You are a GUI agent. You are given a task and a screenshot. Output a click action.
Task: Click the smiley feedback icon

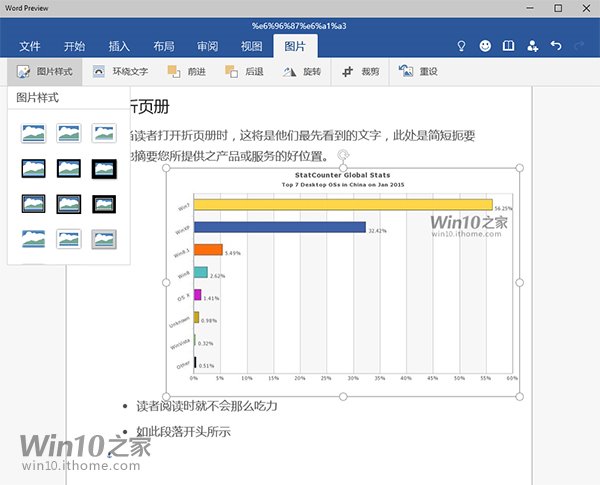[485, 46]
